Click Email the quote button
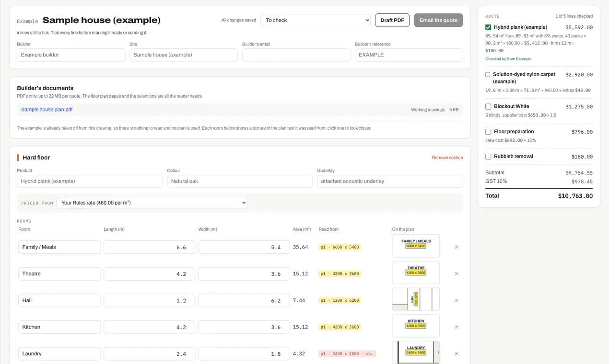The width and height of the screenshot is (609, 364). click(x=438, y=20)
